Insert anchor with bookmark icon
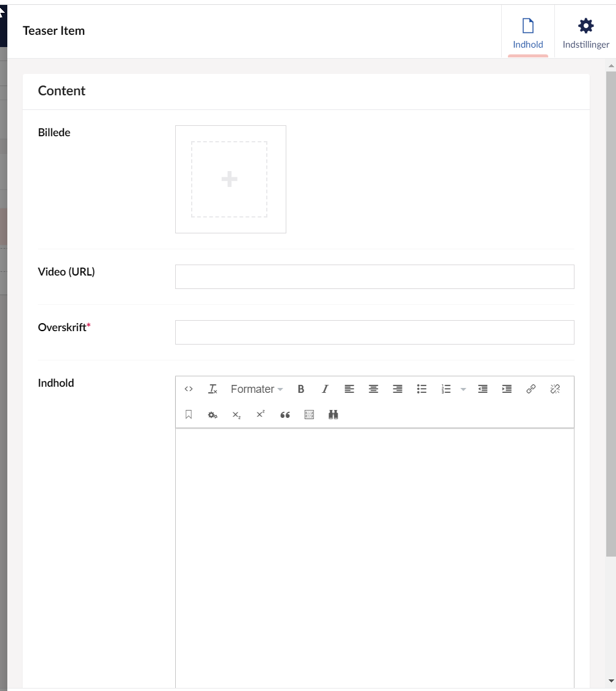The height and width of the screenshot is (691, 616). 189,415
